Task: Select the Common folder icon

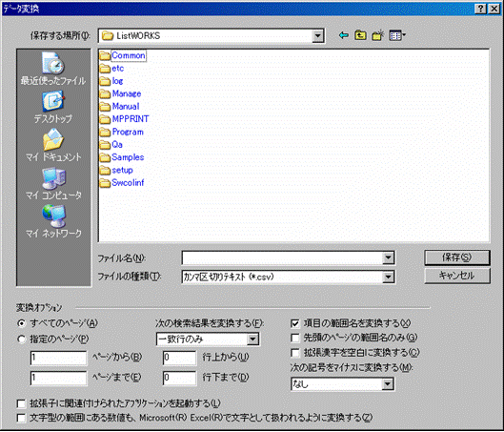Action: (105, 55)
